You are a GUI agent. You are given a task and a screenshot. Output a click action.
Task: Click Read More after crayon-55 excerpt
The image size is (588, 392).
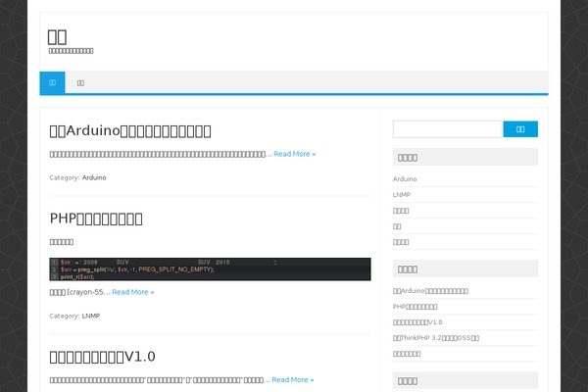[x=133, y=292]
